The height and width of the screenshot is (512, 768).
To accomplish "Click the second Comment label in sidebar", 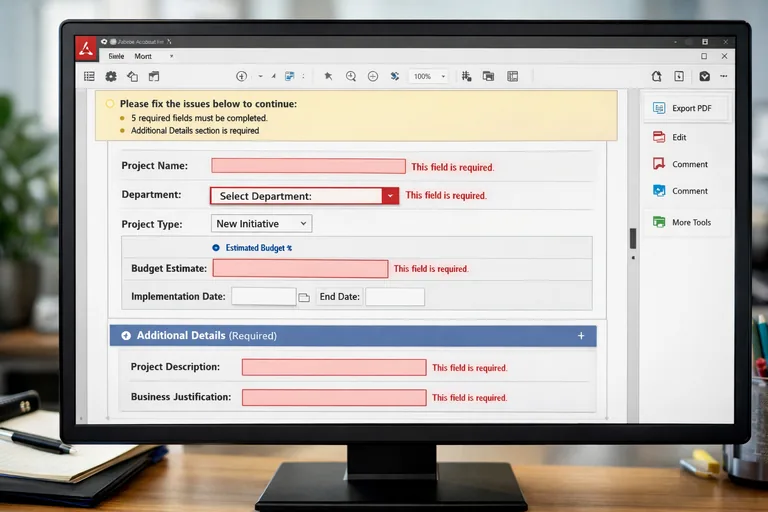I will [x=690, y=191].
